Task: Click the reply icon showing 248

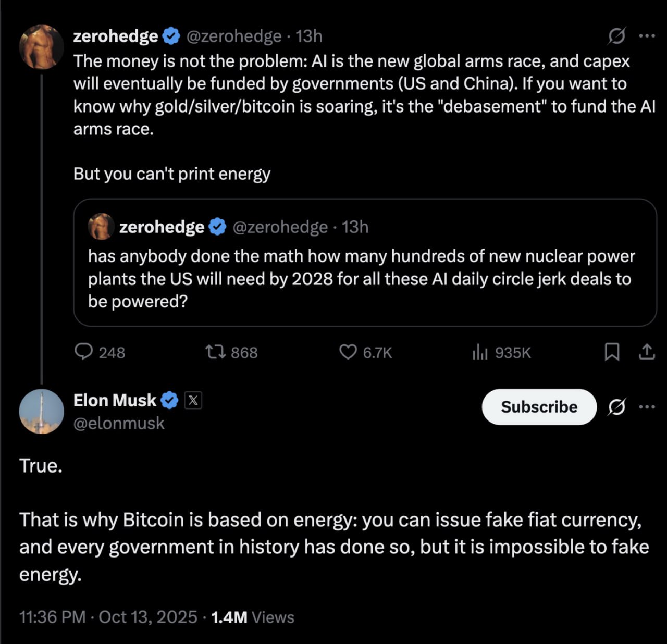Action: point(83,352)
